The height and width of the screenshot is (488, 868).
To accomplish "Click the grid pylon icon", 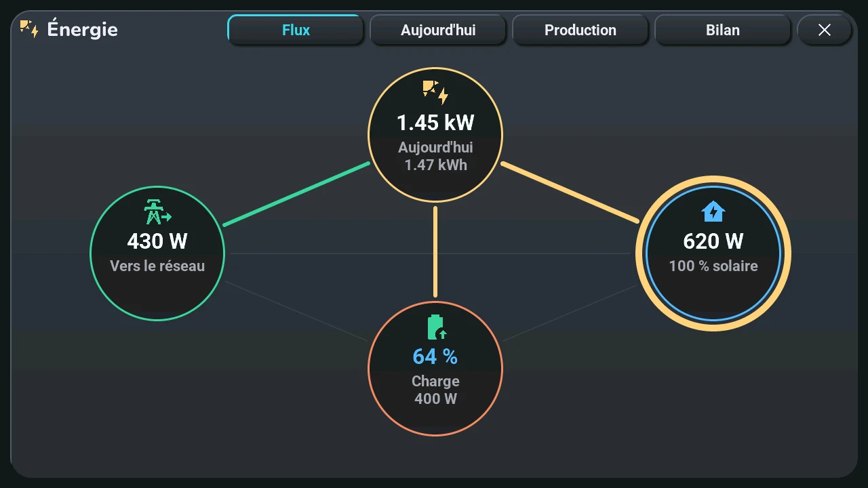I will [157, 212].
